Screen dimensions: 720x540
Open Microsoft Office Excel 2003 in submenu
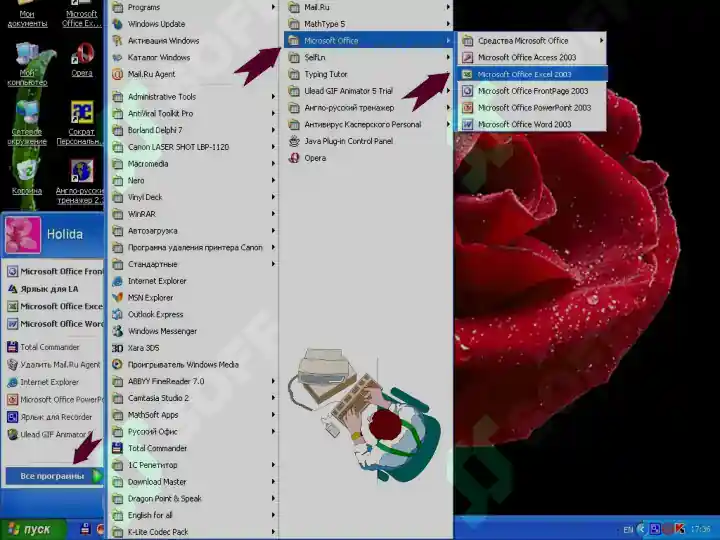pos(532,74)
